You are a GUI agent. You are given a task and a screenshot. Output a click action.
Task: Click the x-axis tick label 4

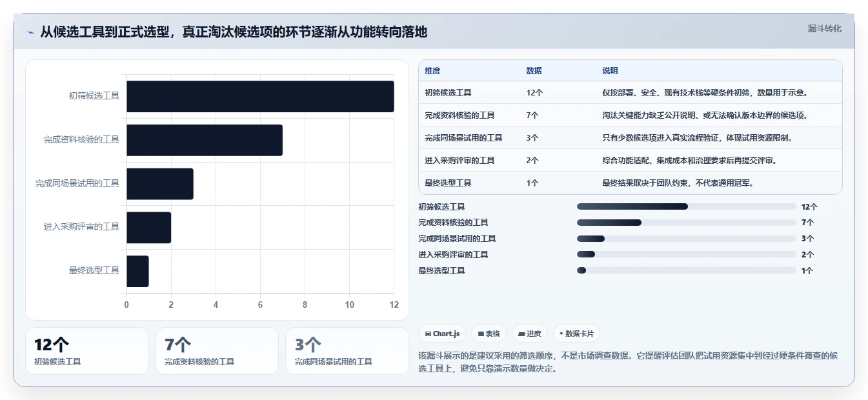(x=216, y=305)
